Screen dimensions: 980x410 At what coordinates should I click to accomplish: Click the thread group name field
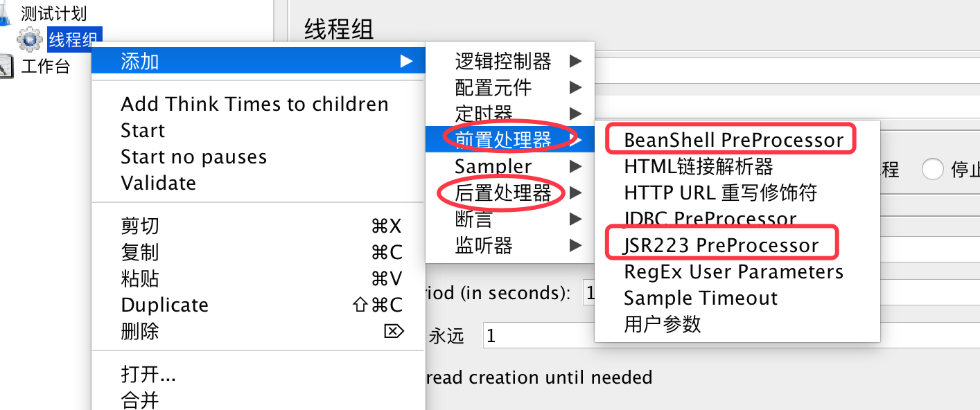point(787,70)
